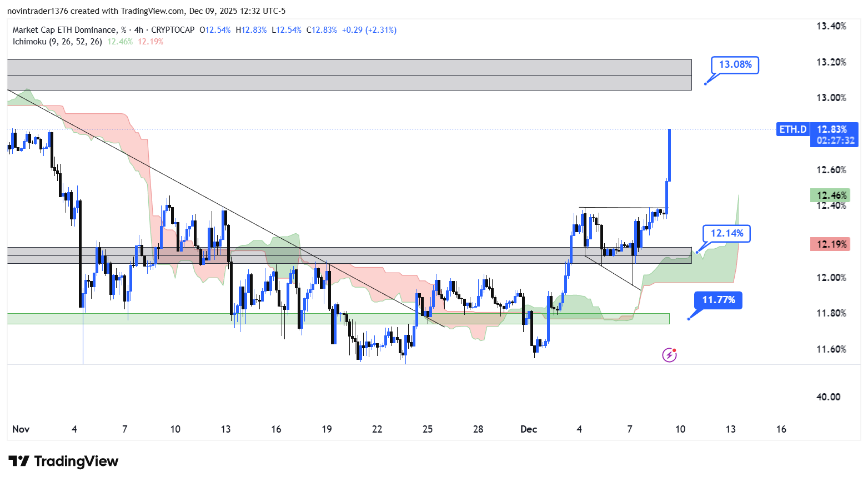
Task: Click the Nov label on time axis
Action: click(x=21, y=429)
